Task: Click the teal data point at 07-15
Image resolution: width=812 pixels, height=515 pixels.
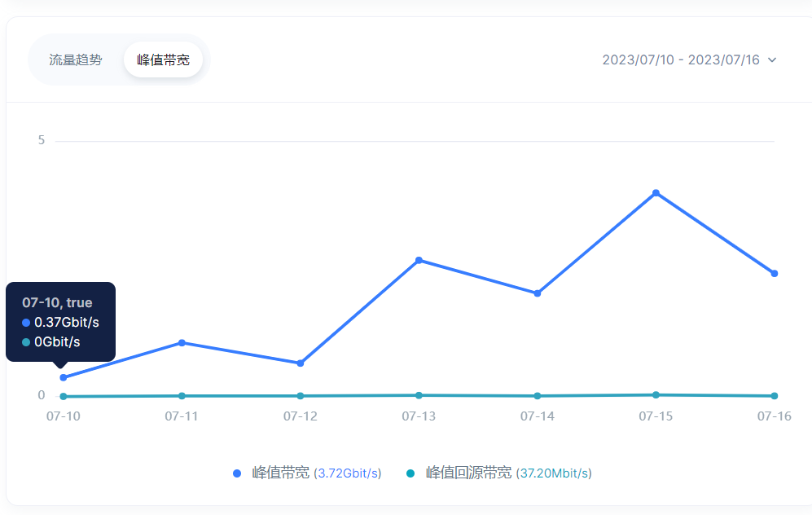Action: 656,394
